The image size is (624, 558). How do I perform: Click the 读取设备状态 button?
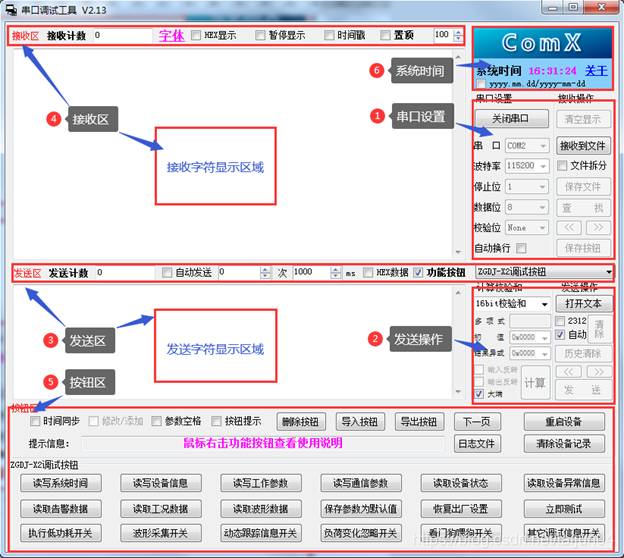[461, 483]
